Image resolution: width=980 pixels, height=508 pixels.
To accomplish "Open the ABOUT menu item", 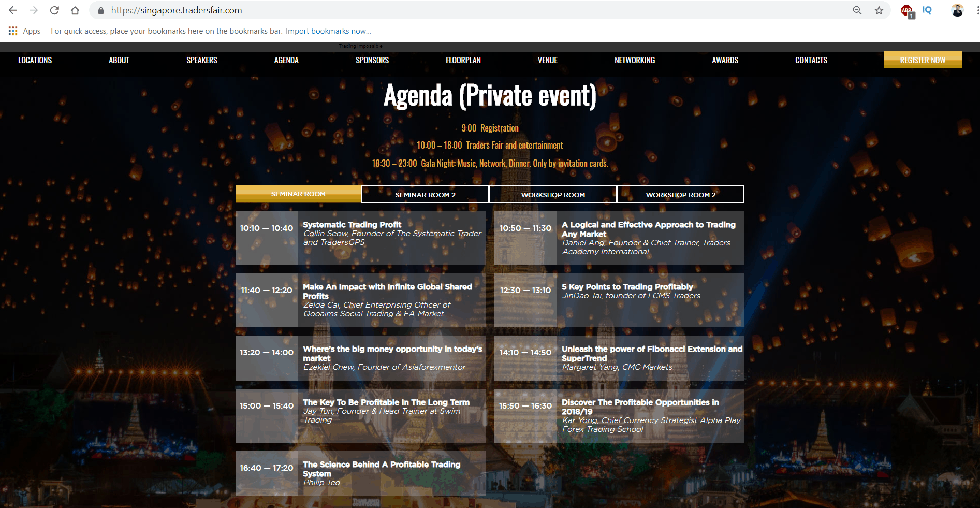I will (x=119, y=60).
